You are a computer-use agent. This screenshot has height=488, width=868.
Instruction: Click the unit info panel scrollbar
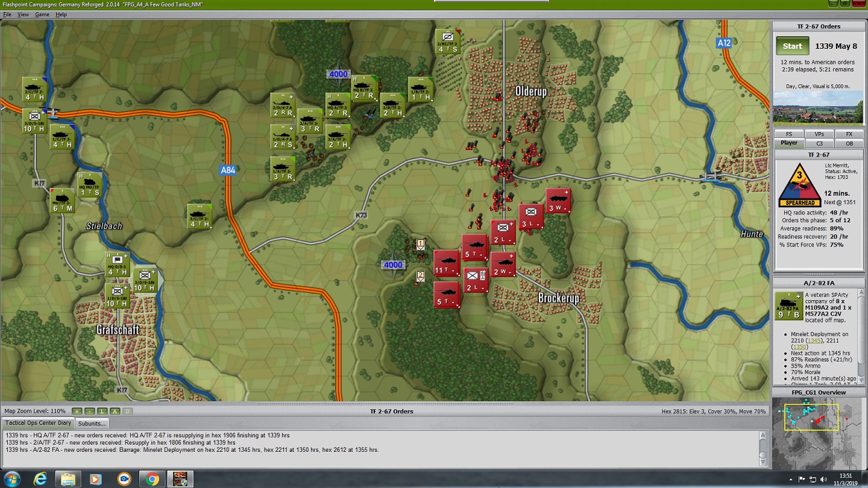coord(863,337)
